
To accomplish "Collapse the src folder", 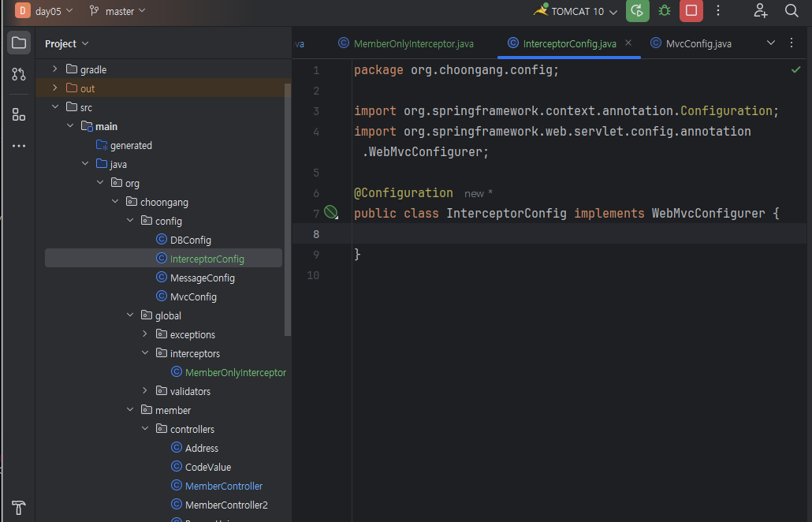I will pyautogui.click(x=55, y=106).
